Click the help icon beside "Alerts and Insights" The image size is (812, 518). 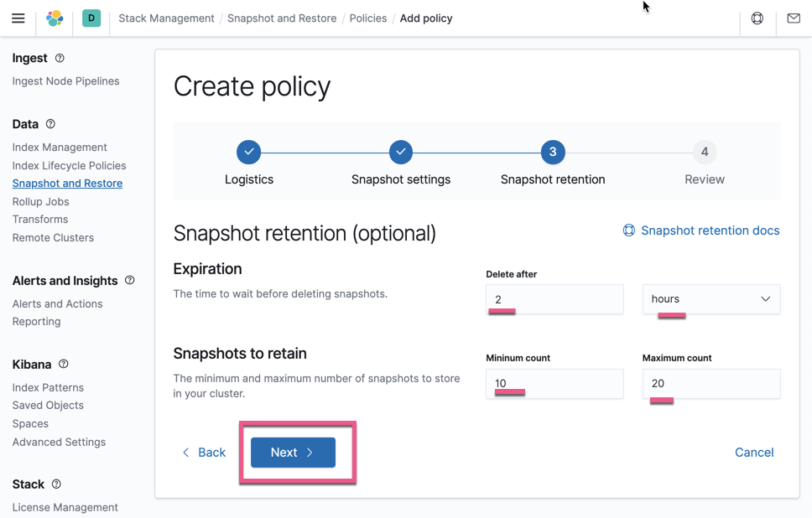130,280
